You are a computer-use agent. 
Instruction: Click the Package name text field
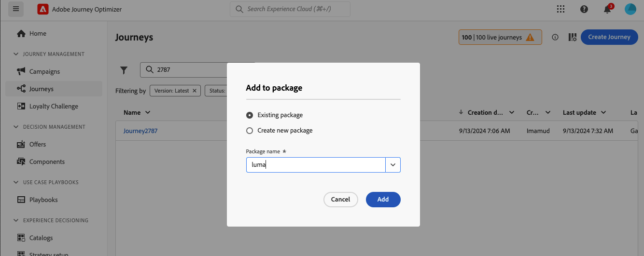(316, 165)
